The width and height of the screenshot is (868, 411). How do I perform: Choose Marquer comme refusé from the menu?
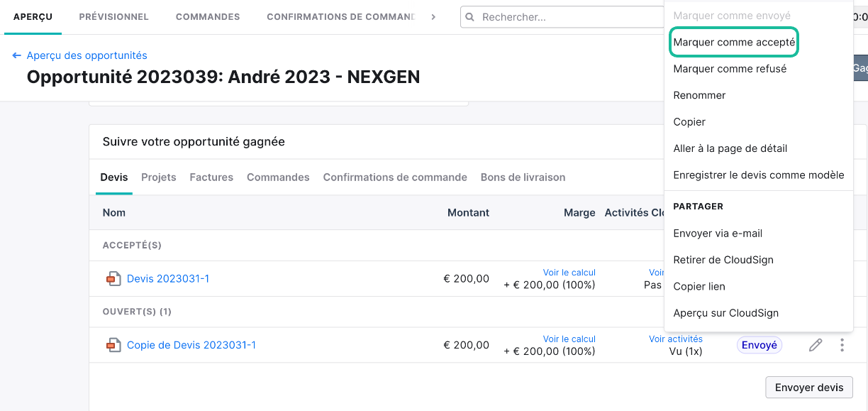pos(730,69)
